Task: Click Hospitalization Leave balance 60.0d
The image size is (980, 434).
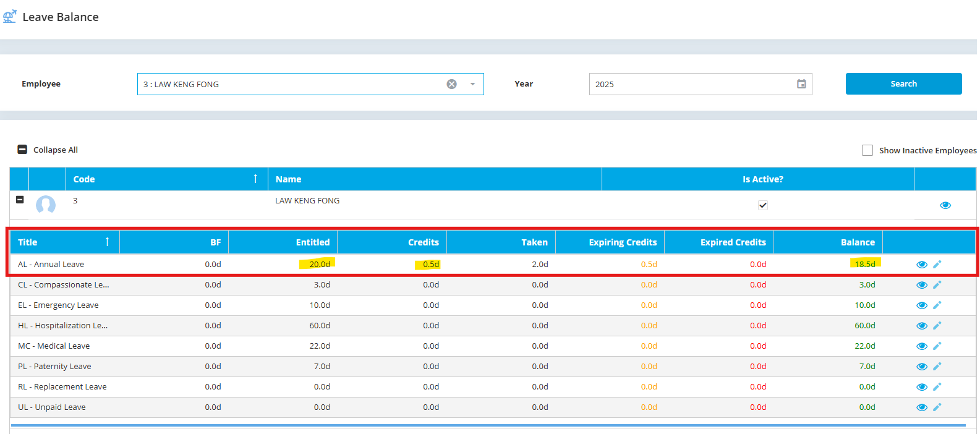Action: pos(865,325)
